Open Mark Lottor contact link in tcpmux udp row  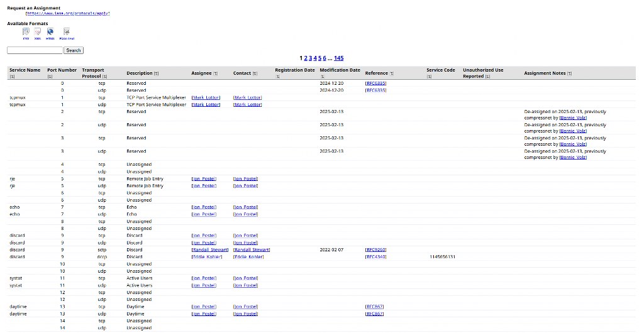click(x=248, y=104)
